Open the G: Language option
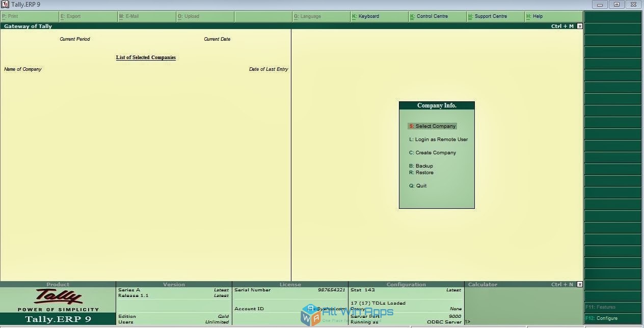Screen dimensions: 644x328 [321, 16]
